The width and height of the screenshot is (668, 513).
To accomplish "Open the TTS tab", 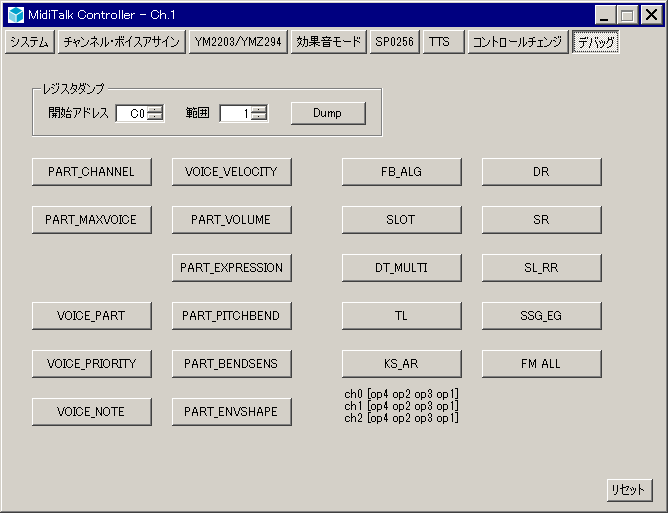I will pyautogui.click(x=443, y=42).
